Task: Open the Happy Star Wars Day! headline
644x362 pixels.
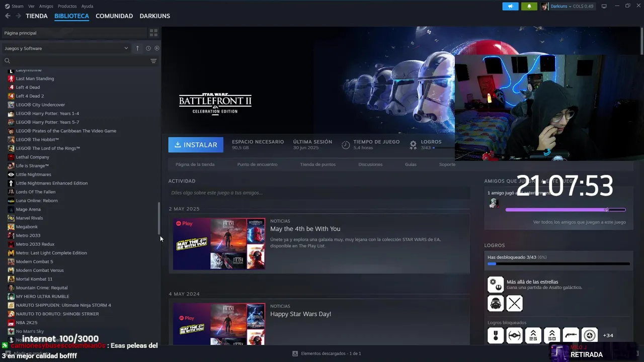Action: (x=300, y=314)
